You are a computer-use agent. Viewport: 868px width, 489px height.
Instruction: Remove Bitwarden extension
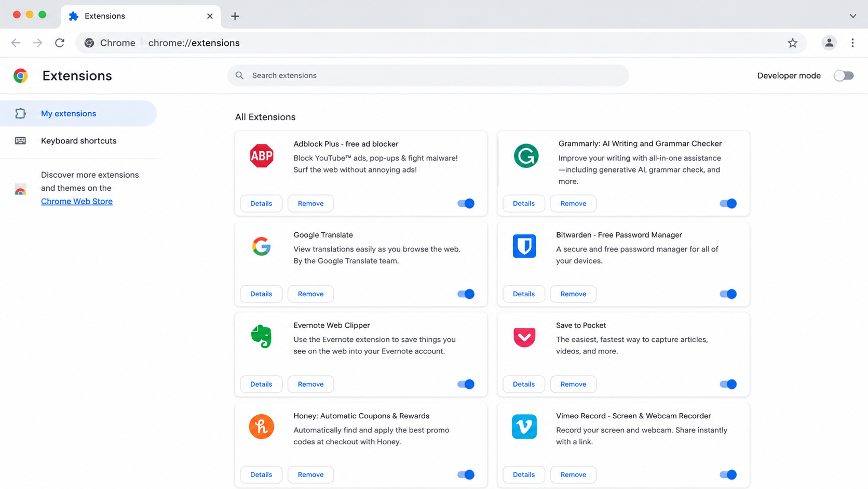click(573, 294)
